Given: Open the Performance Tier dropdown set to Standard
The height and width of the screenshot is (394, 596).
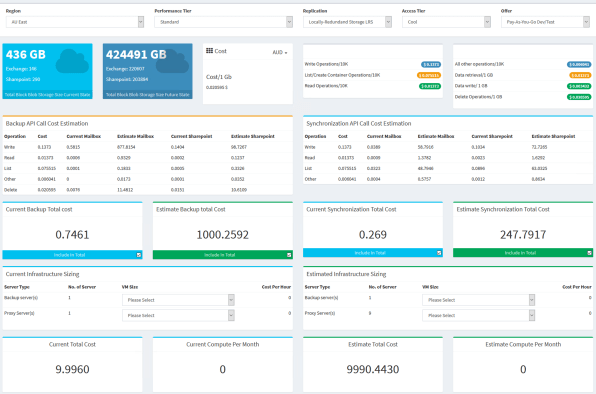Looking at the screenshot, I should (x=223, y=22).
